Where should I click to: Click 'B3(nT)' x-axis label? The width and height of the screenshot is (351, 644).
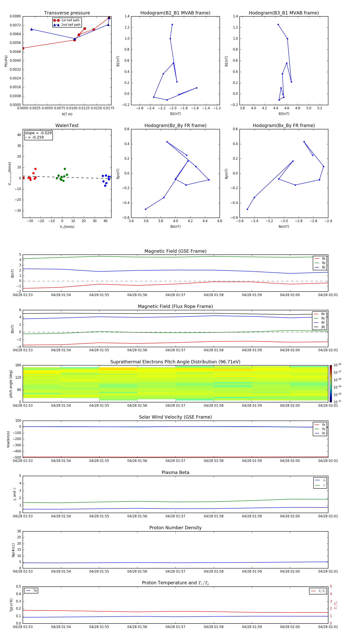[x=284, y=114]
